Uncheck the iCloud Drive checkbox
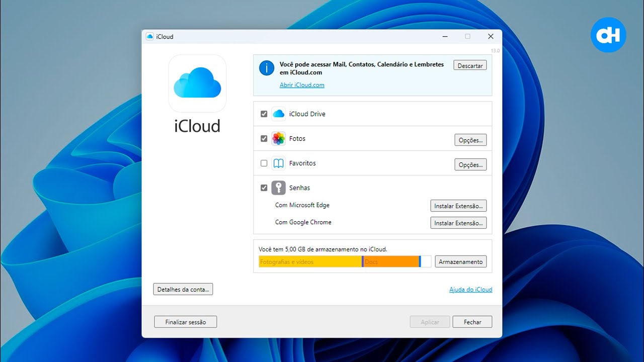Image resolution: width=644 pixels, height=362 pixels. pyautogui.click(x=264, y=114)
